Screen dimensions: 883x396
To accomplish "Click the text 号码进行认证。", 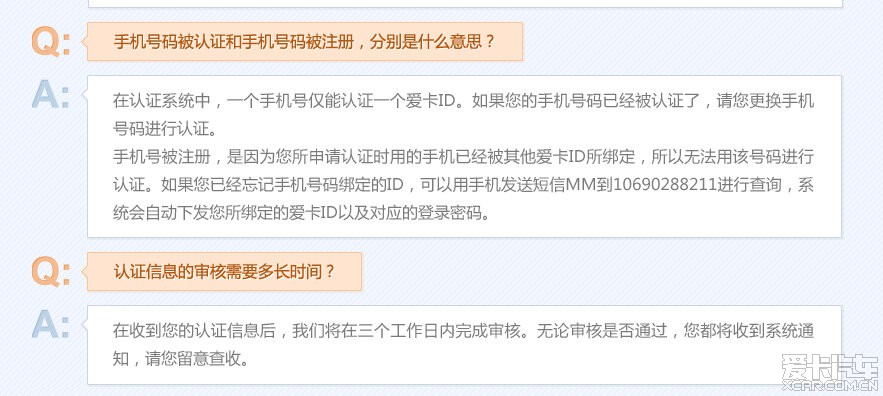I will pyautogui.click(x=164, y=129).
